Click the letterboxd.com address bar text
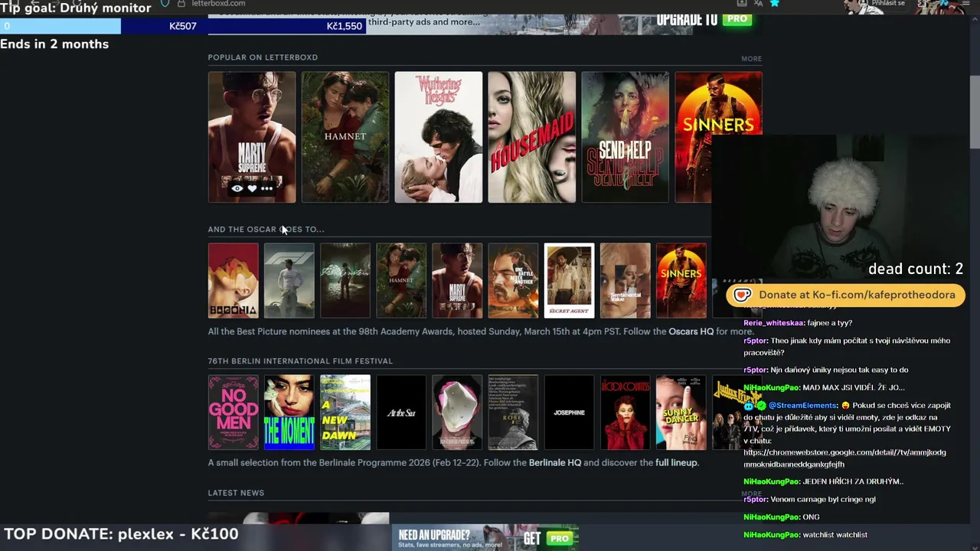The image size is (980, 551). 218,4
